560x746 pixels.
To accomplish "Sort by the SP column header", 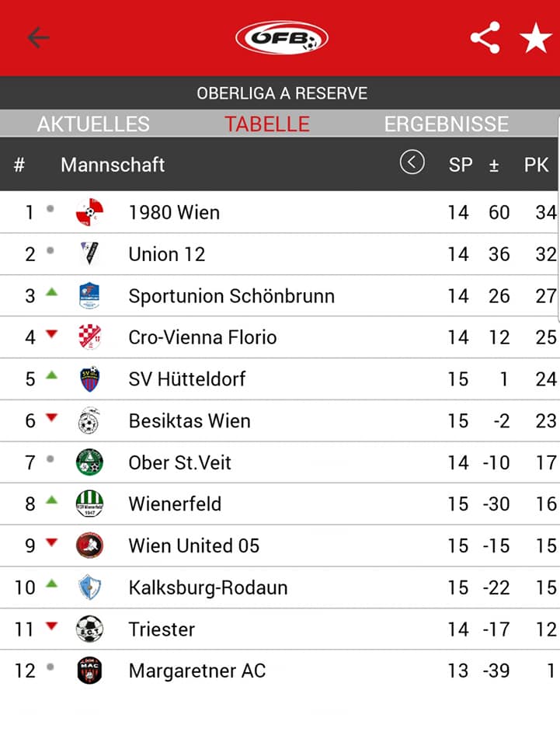I will click(x=461, y=165).
